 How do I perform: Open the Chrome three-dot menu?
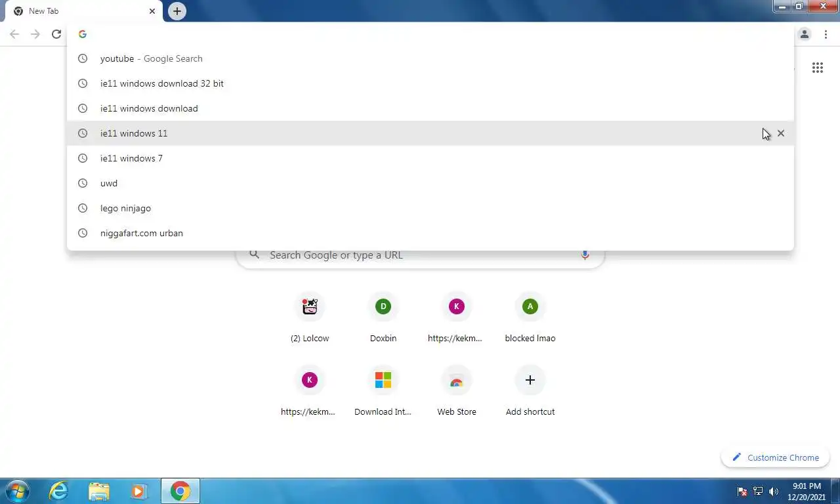[x=826, y=34]
